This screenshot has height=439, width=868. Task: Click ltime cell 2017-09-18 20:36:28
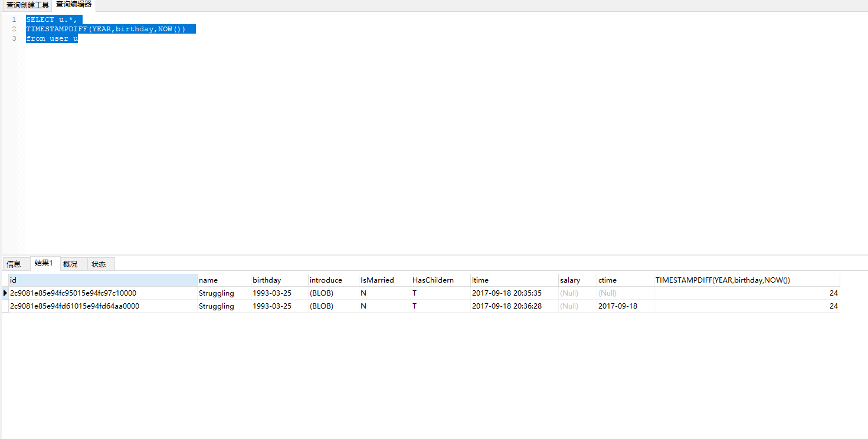point(515,306)
